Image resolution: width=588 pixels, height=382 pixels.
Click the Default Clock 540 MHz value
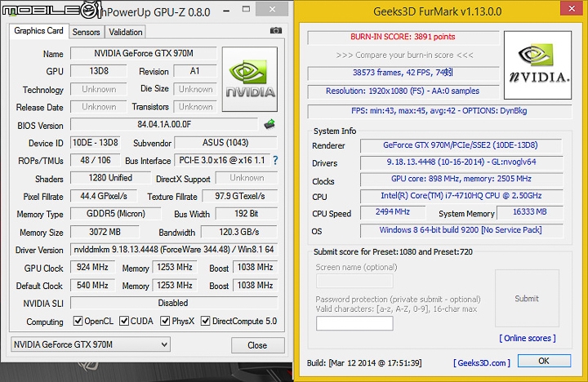pyautogui.click(x=92, y=286)
